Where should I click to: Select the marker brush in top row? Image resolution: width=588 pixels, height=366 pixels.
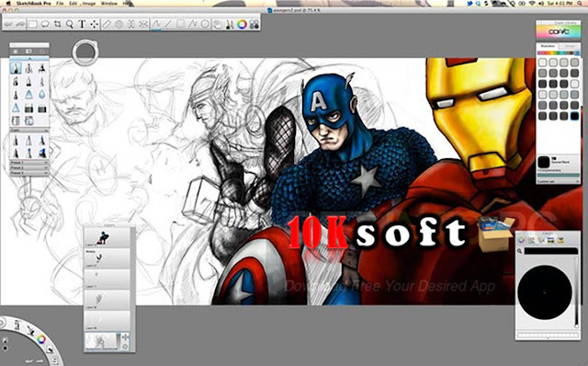pos(42,68)
